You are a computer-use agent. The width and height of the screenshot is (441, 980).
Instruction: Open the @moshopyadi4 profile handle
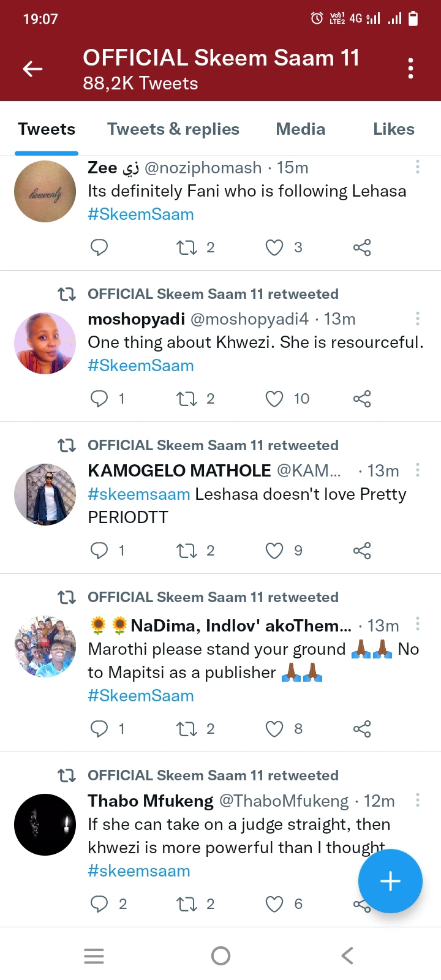click(x=249, y=319)
